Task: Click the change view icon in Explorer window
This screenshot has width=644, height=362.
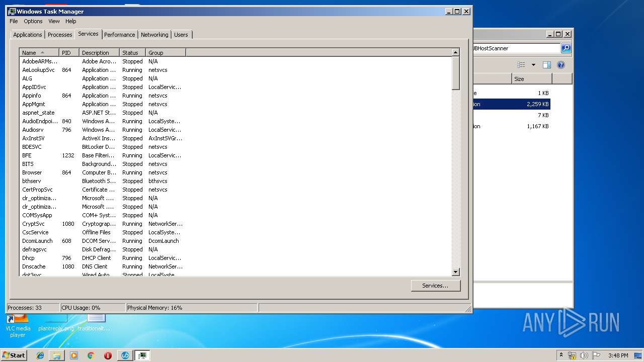Action: coord(521,65)
